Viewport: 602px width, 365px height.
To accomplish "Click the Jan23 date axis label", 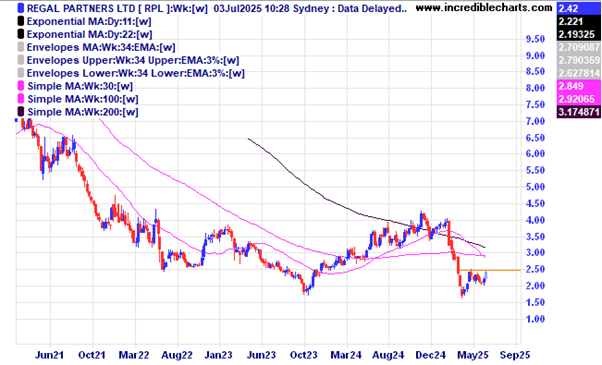I will [x=218, y=355].
